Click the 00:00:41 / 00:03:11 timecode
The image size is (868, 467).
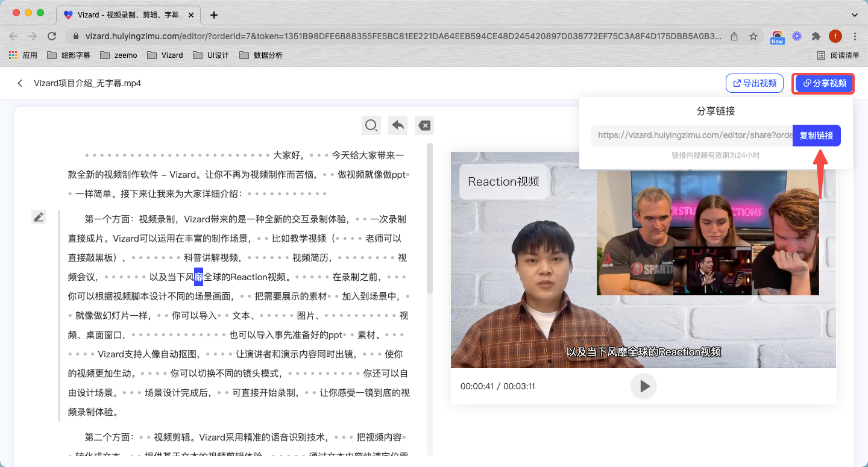pyautogui.click(x=498, y=386)
